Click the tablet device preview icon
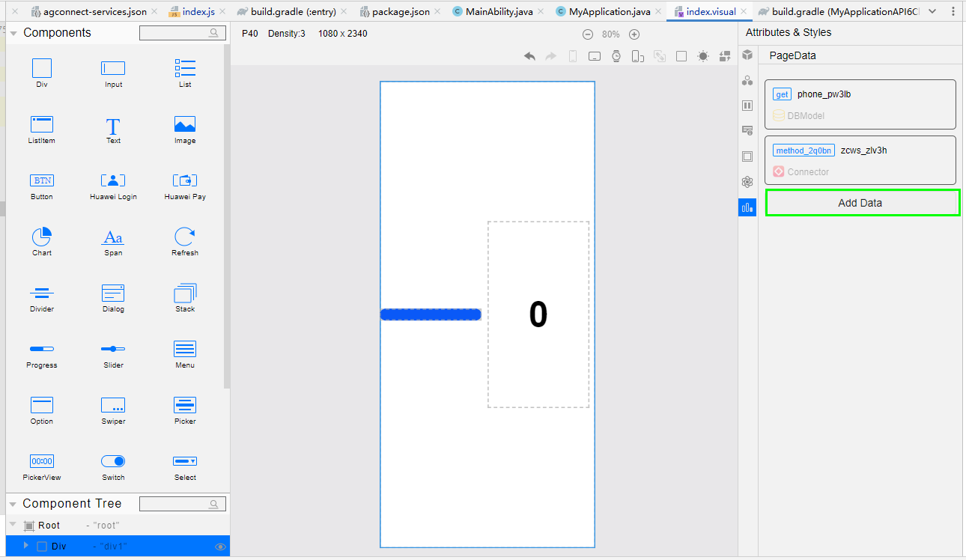Image resolution: width=966 pixels, height=560 pixels. 595,56
